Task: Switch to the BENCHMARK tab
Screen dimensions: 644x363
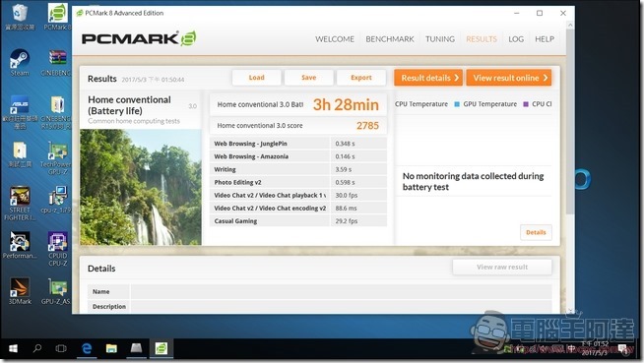Action: (x=390, y=39)
